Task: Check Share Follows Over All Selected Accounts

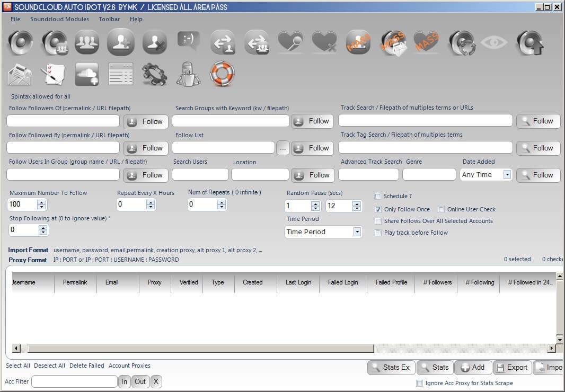Action: click(x=378, y=221)
